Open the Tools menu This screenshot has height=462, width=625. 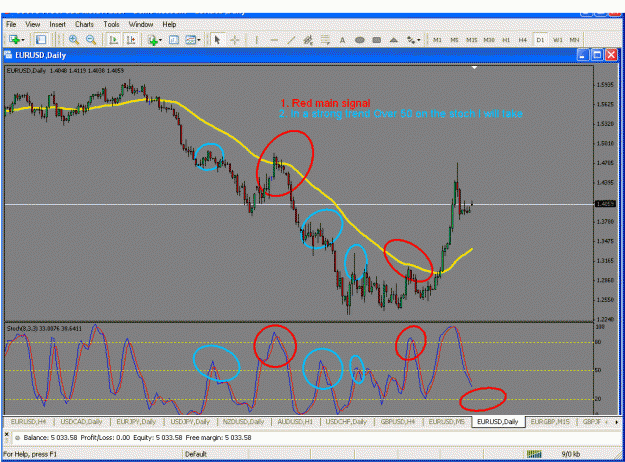coord(111,24)
